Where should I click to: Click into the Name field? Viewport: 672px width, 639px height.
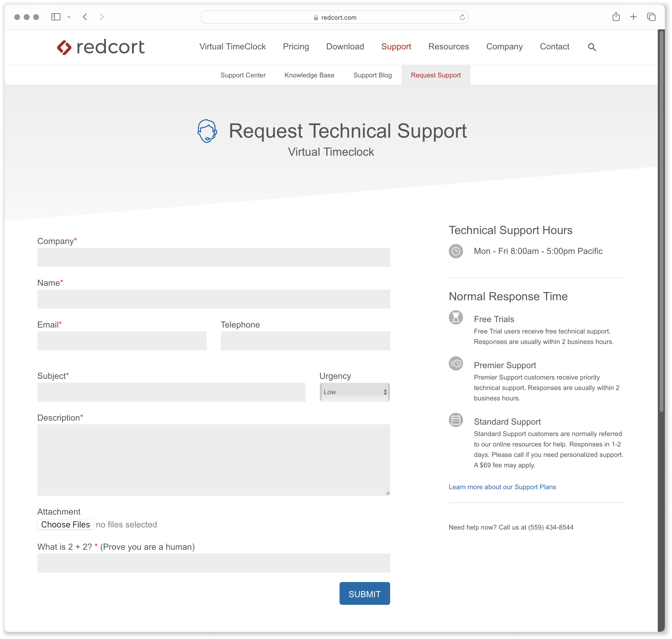(214, 299)
